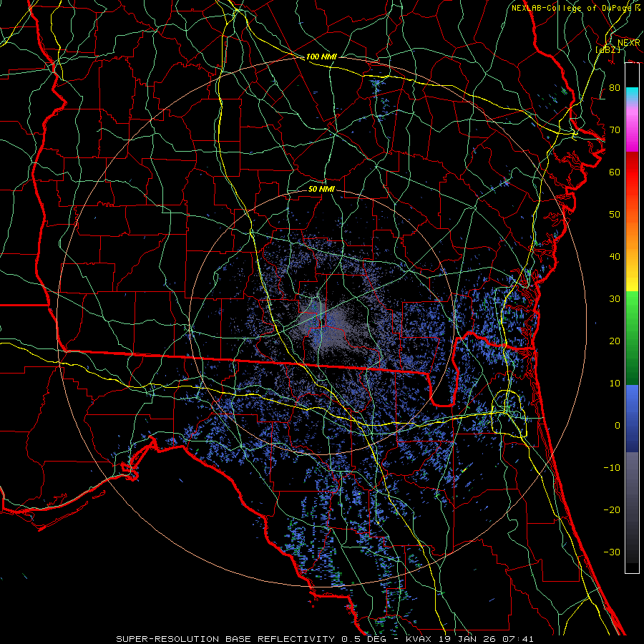This screenshot has height=644, width=644.
Task: Click the 70 value on reflectivity scale
Action: coord(615,130)
